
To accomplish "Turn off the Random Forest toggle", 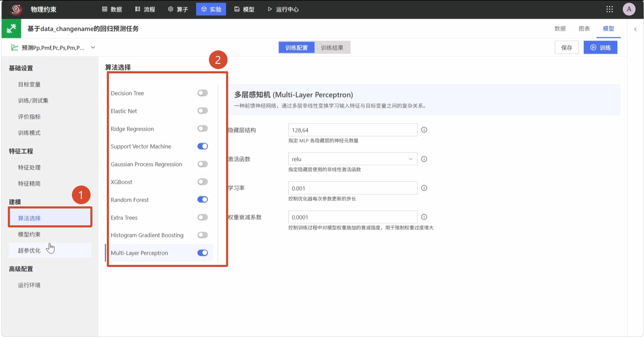I will [203, 199].
